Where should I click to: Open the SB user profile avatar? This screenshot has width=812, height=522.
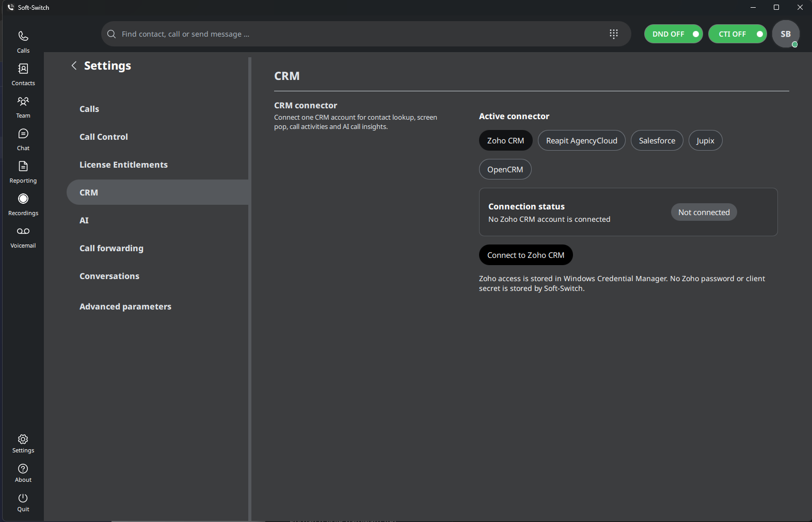point(786,34)
